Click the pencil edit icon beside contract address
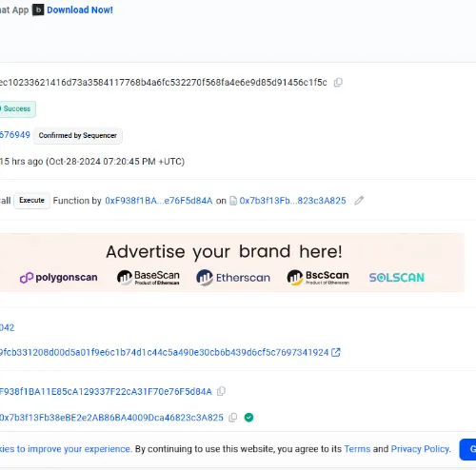Screen dimensions: 476x470 coord(359,201)
